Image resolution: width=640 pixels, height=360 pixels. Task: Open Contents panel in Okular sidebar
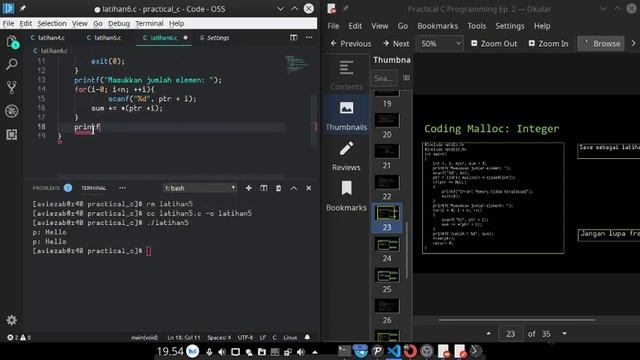[x=346, y=75]
